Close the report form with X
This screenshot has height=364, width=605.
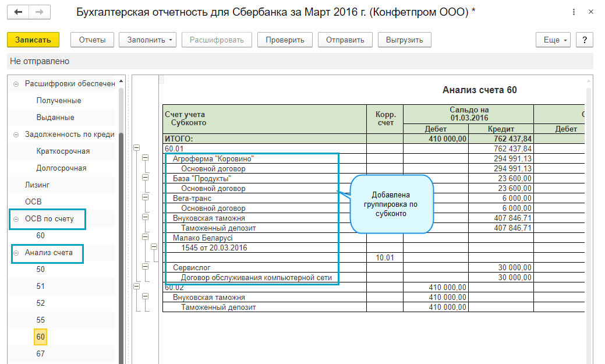point(590,12)
